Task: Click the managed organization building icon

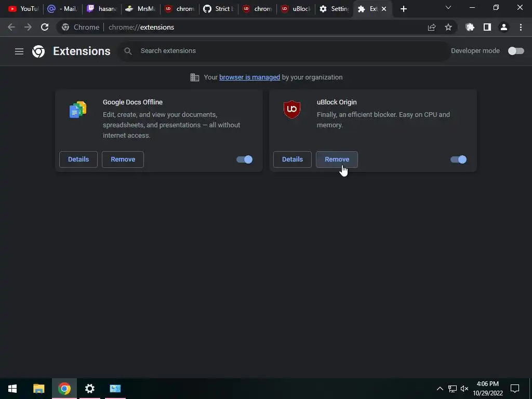Action: 195,77
